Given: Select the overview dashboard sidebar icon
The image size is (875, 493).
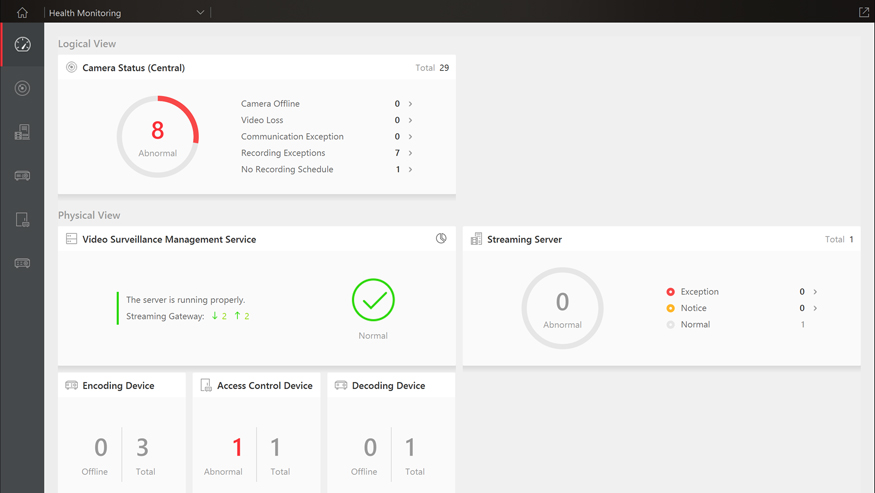Looking at the screenshot, I should [x=22, y=44].
